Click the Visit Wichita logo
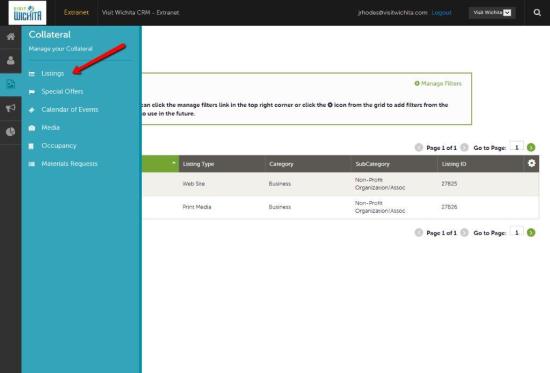Viewport: 550px width, 373px height. tap(27, 13)
